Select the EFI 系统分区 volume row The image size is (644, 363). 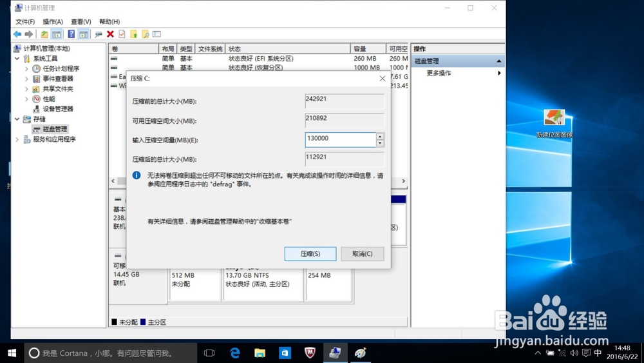tap(259, 59)
